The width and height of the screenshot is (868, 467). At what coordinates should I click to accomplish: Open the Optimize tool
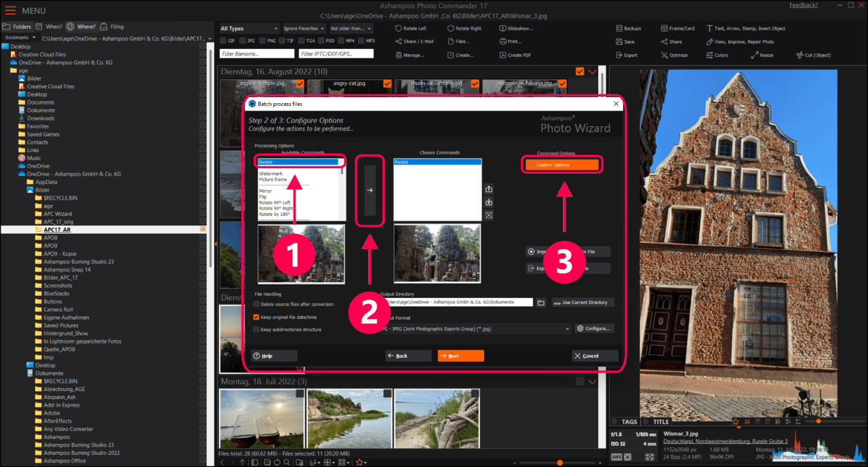[x=664, y=55]
